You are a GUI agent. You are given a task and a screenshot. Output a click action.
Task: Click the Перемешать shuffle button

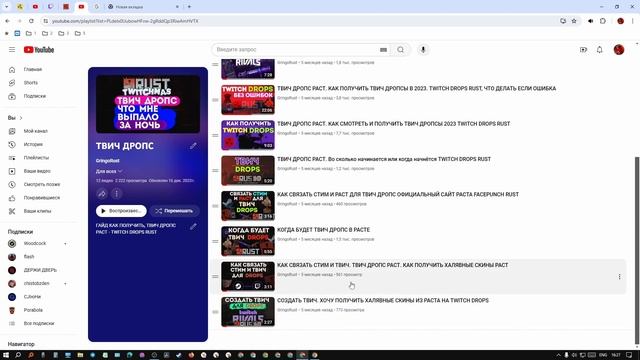coord(174,211)
